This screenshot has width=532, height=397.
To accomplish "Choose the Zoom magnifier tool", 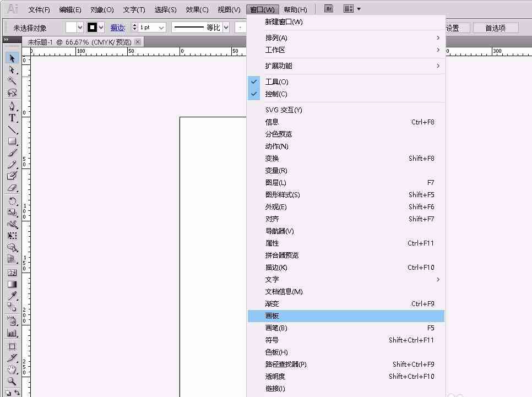I will pos(12,381).
